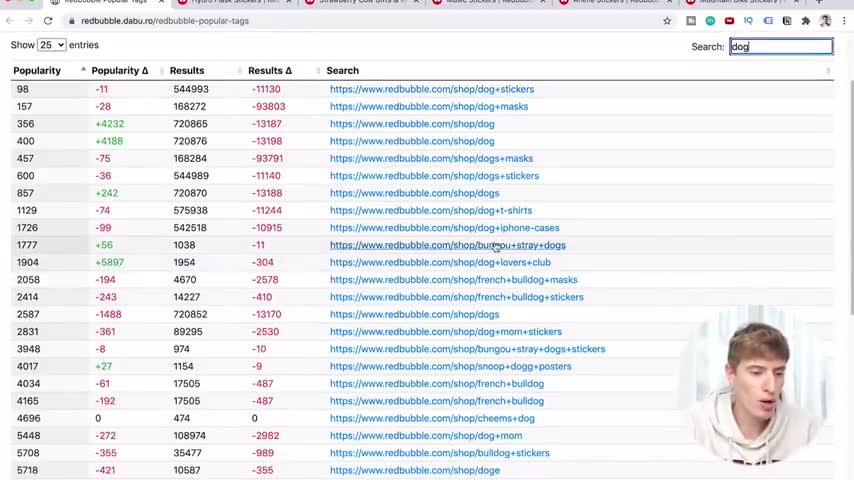The image size is (854, 480).
Task: Select the popularity value 98
Action: point(22,89)
